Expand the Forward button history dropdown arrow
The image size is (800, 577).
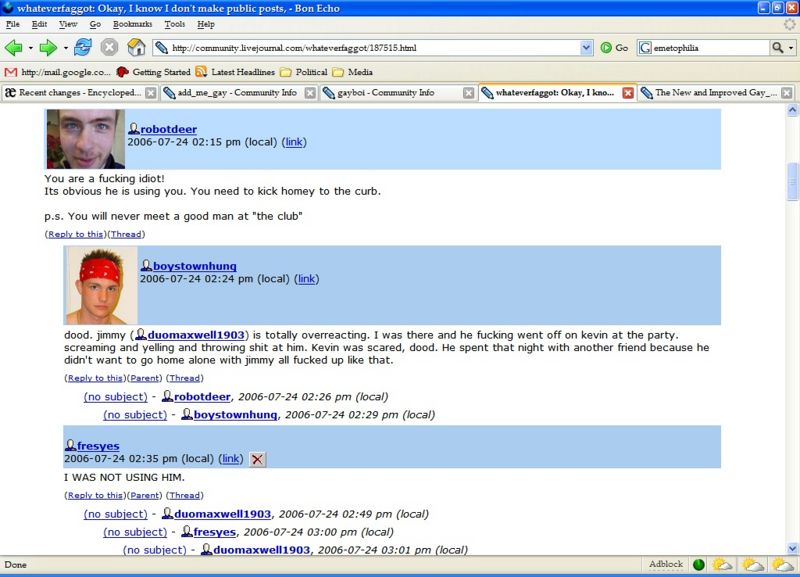[x=65, y=47]
